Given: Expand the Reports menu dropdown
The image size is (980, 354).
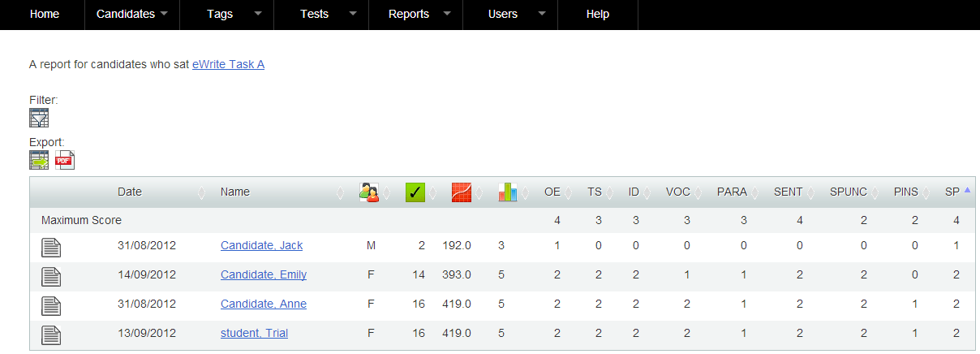Looking at the screenshot, I should [415, 14].
